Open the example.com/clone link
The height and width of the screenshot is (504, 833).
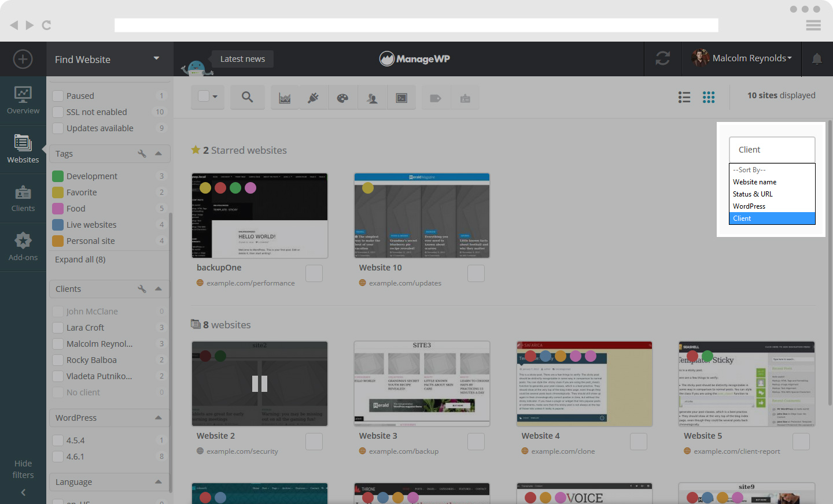(563, 451)
